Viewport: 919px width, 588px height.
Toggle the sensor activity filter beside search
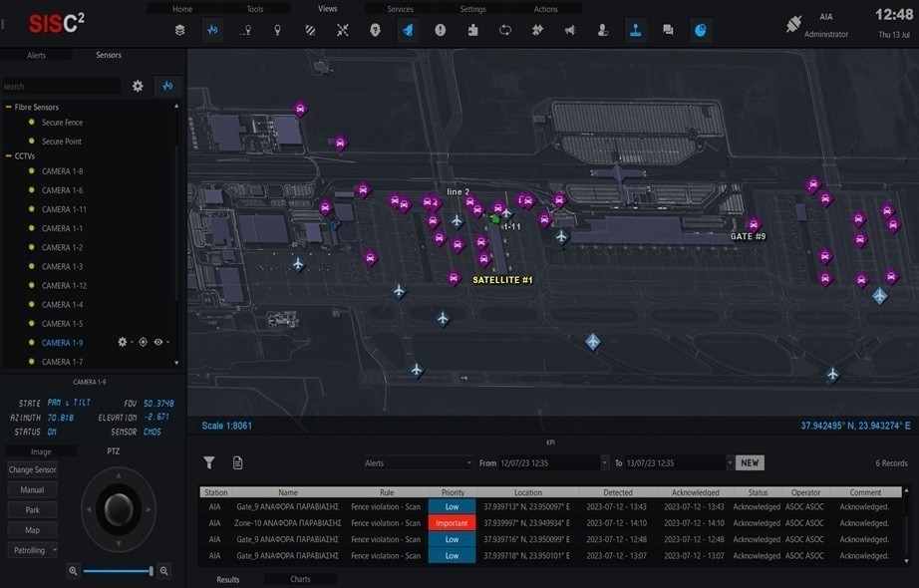point(167,87)
